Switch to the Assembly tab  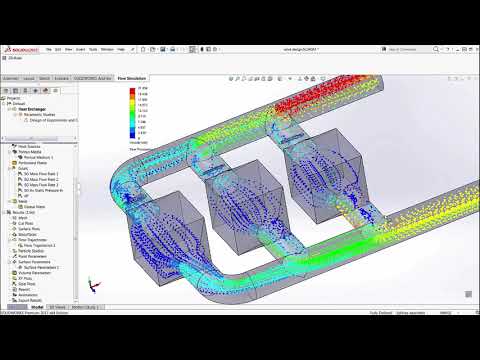(11, 78)
